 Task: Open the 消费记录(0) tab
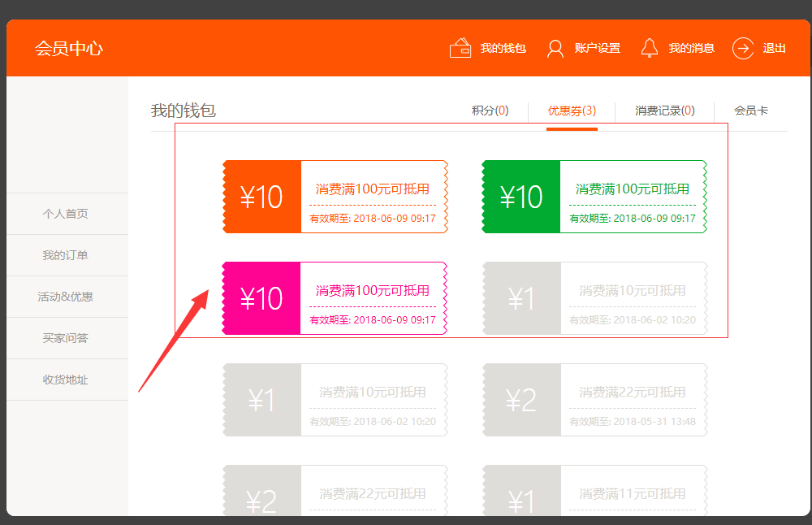(x=664, y=111)
